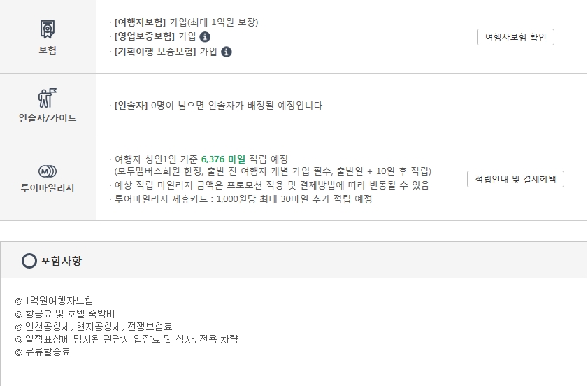Open info icon beside 영업보증보험 가입
588x386 pixels.
click(205, 37)
